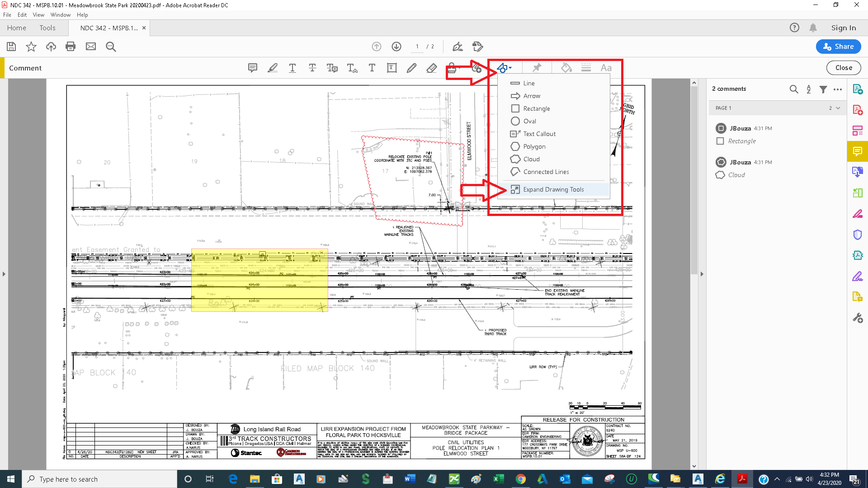
Task: Click the Close button for comment toolbar
Action: point(844,68)
